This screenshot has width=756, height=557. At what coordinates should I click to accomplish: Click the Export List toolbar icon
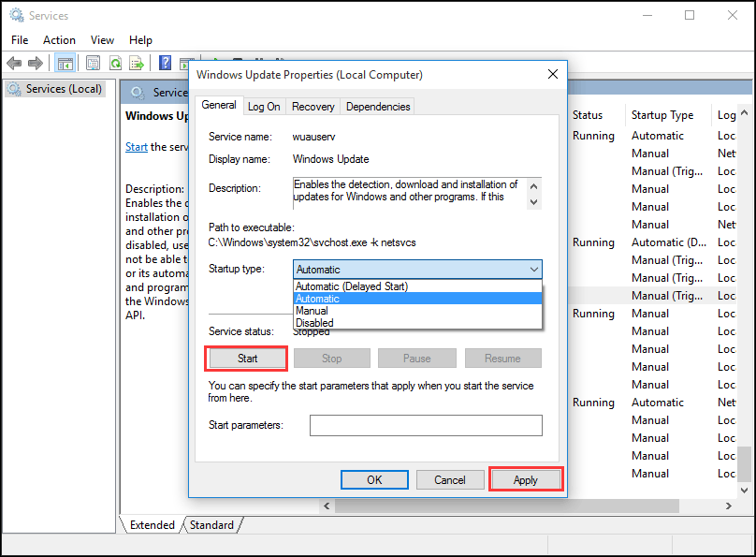137,63
